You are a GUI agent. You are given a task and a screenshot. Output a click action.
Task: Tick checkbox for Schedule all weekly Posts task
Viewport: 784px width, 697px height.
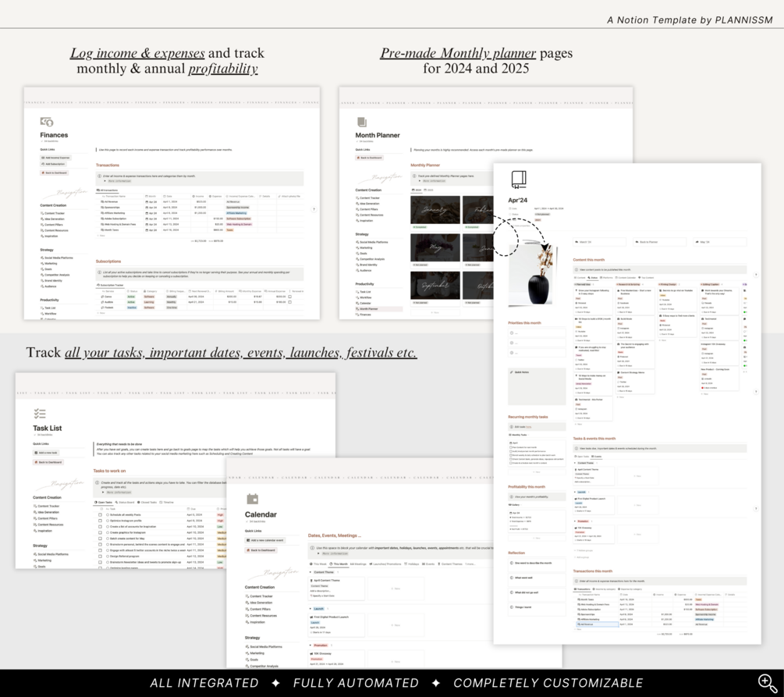[100, 514]
